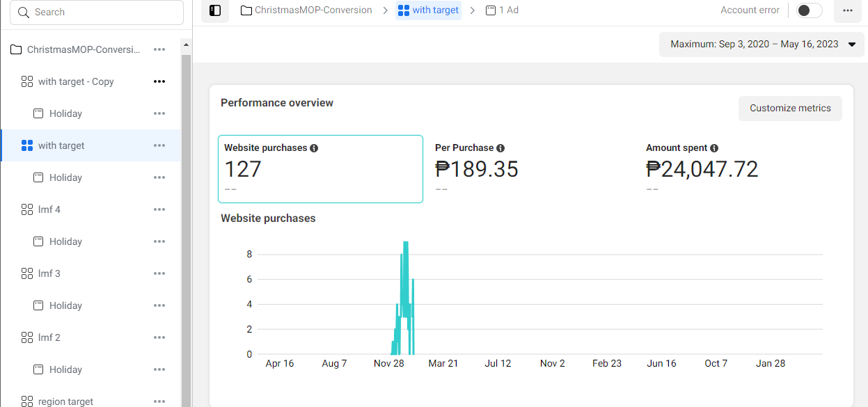868x407 pixels.
Task: Click the ad set icon beside lmf 4
Action: (27, 209)
